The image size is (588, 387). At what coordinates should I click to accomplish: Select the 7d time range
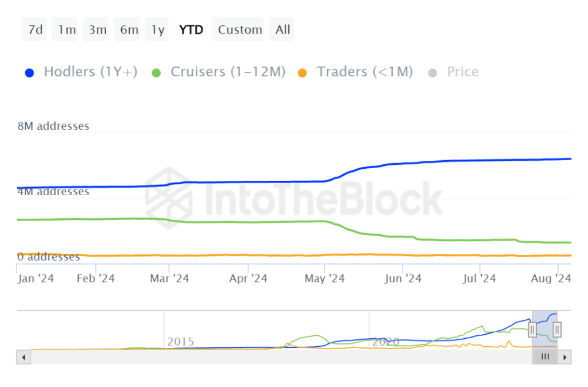click(x=36, y=30)
